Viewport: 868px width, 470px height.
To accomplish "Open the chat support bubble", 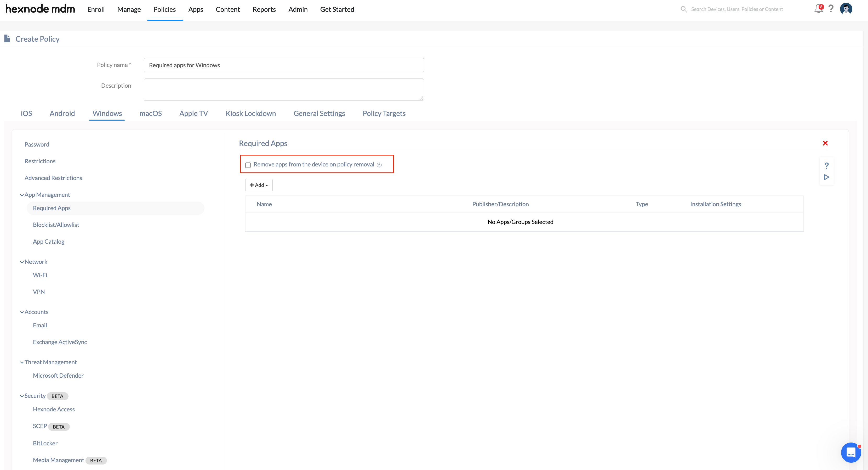I will click(850, 452).
